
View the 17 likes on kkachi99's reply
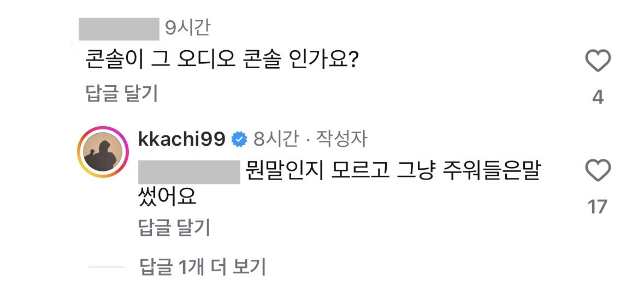pyautogui.click(x=598, y=207)
